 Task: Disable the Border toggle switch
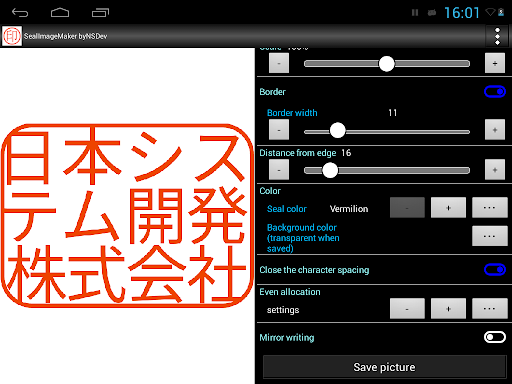(495, 92)
